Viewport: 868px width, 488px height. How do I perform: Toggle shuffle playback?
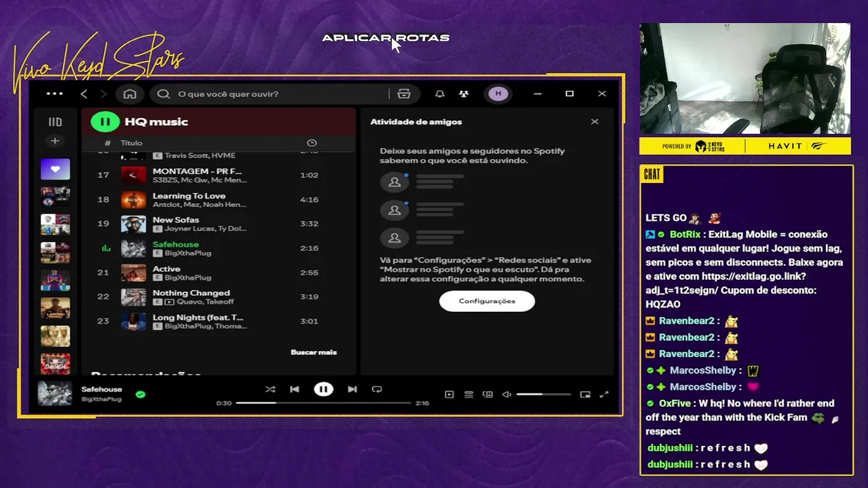270,390
